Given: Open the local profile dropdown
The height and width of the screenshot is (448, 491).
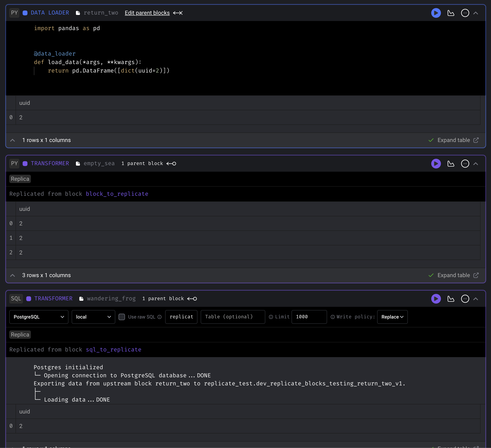Looking at the screenshot, I should point(93,317).
